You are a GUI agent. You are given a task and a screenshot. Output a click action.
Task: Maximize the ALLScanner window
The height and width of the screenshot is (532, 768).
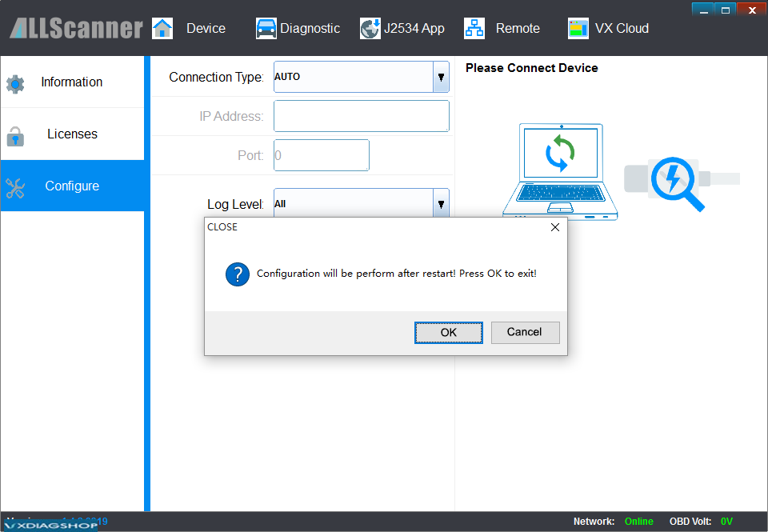[726, 10]
